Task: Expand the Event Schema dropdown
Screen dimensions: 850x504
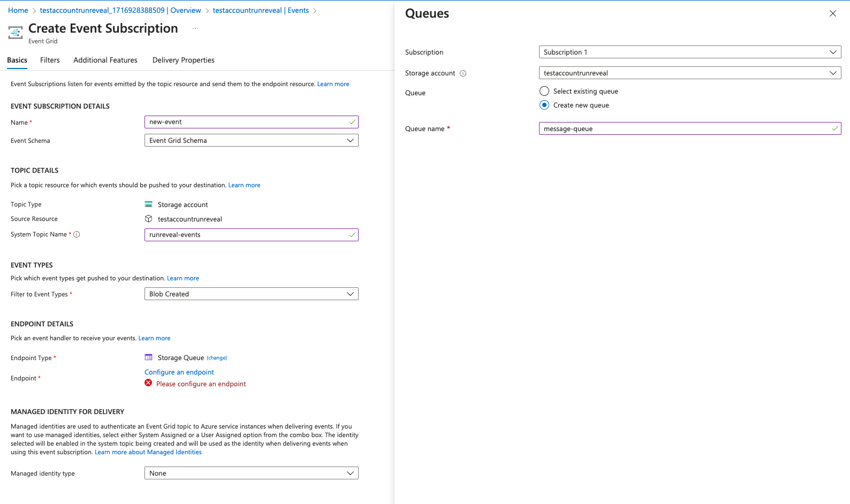Action: [251, 140]
